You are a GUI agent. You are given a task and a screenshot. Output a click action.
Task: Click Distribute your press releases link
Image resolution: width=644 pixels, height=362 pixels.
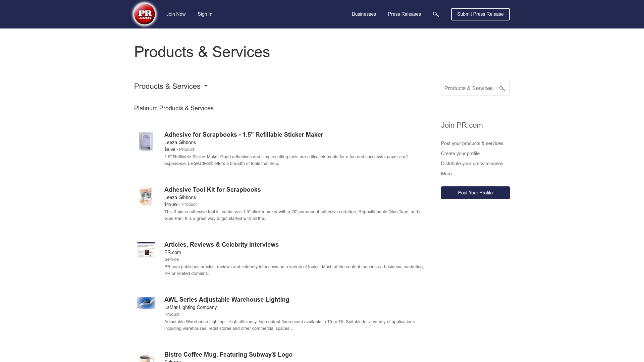472,164
